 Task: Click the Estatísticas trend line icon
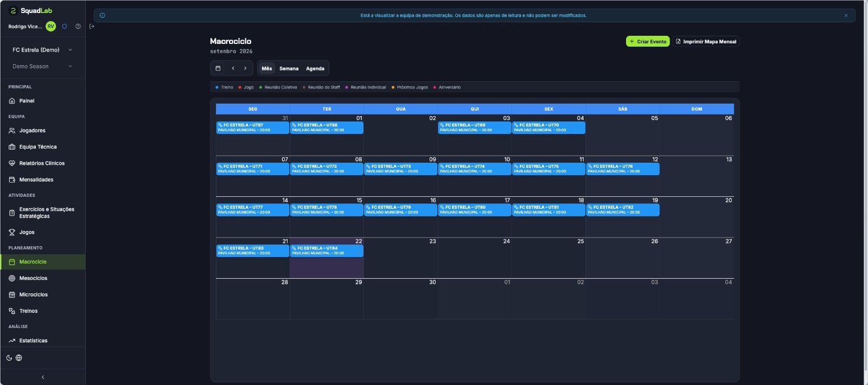tap(12, 341)
